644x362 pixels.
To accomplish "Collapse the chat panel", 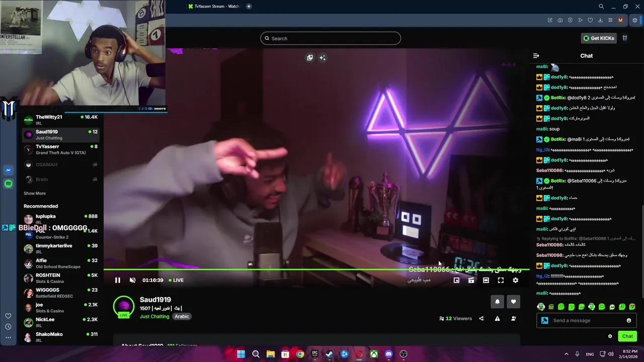I will click(536, 56).
